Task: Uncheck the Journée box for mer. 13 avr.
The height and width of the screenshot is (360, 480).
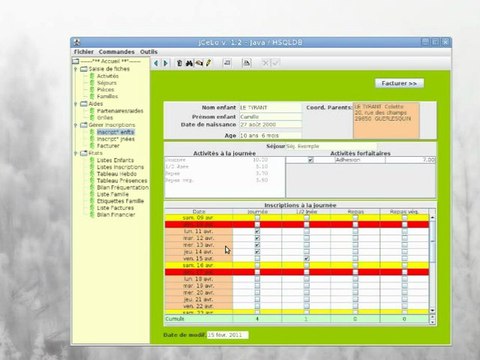Action: point(257,245)
